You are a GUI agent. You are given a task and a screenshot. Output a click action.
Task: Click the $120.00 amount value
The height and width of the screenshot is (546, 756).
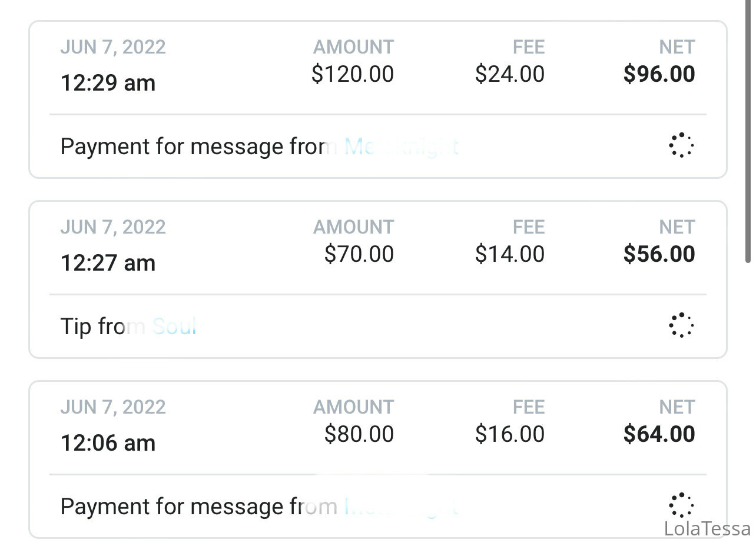pos(353,74)
